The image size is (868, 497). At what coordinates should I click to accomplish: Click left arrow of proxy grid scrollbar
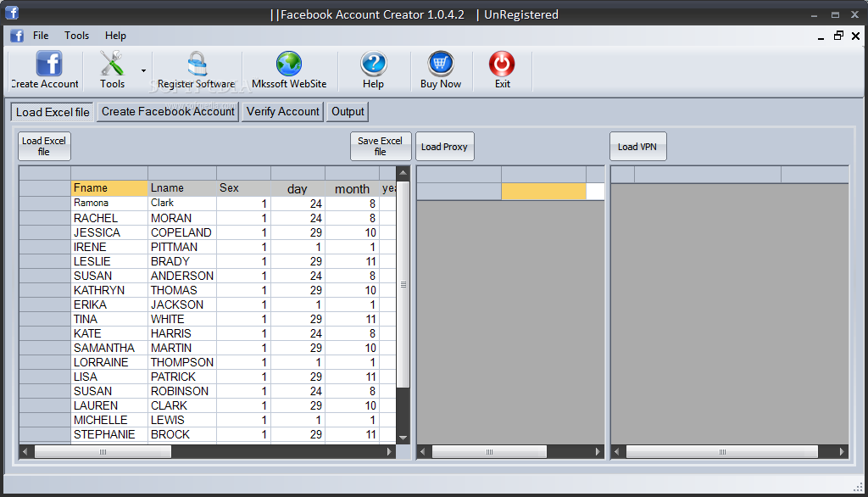click(423, 452)
